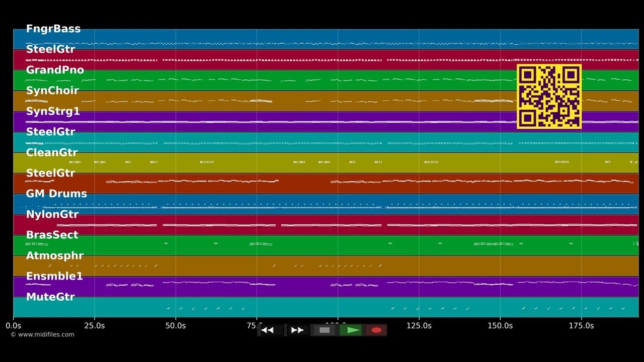
Task: Click the 125.0s timeline marker
Action: 419,326
